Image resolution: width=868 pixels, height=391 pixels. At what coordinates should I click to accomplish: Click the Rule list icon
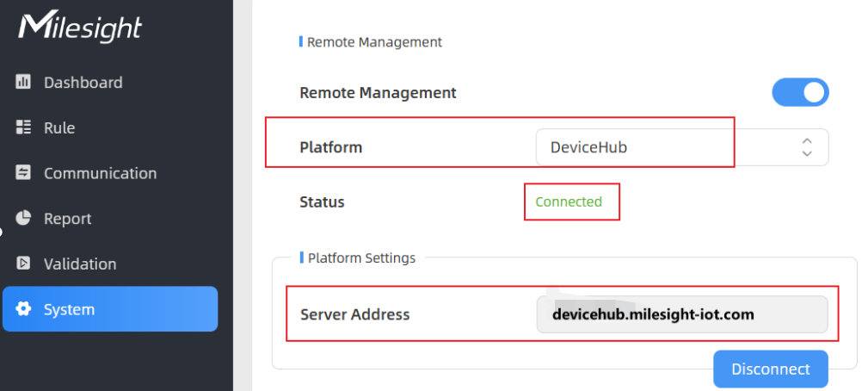[x=22, y=127]
